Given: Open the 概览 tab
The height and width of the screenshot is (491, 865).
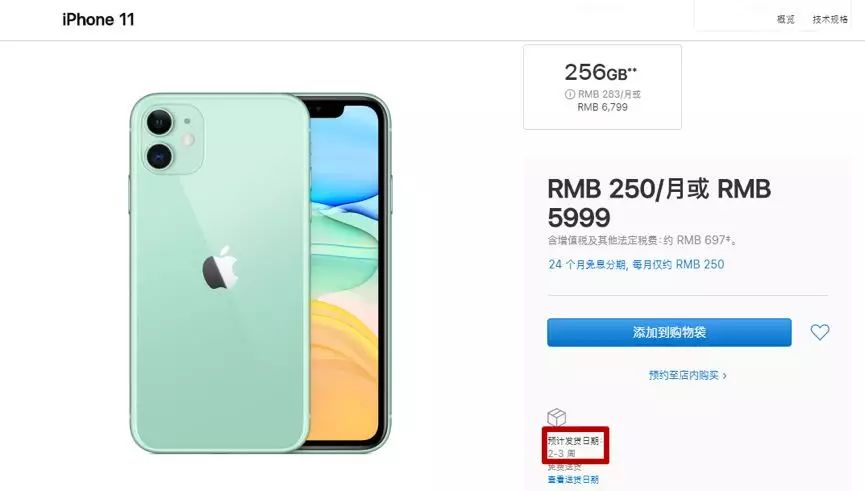Looking at the screenshot, I should (x=786, y=19).
